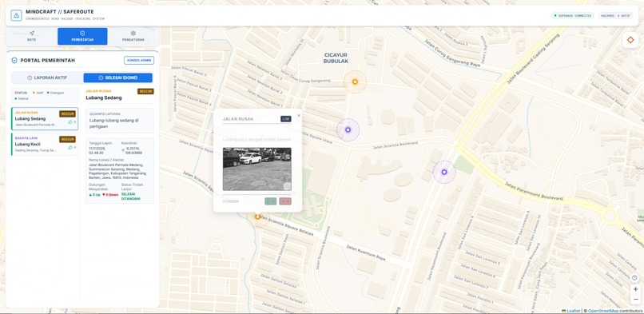Upvote the hazard with the green popup button

coord(270,201)
